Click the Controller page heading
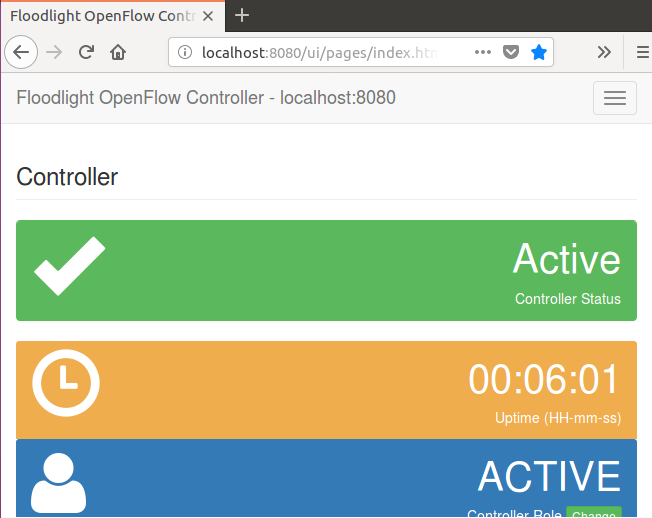The image size is (652, 518). tap(67, 177)
